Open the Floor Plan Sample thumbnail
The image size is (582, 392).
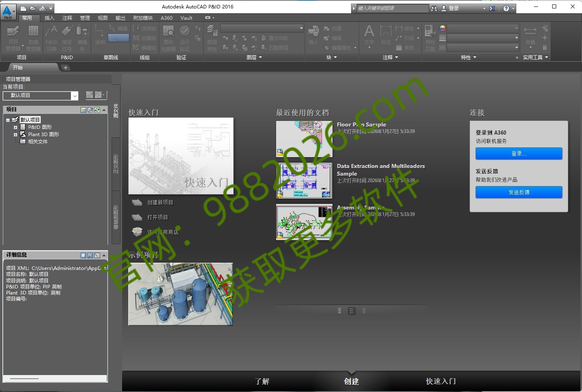[304, 139]
